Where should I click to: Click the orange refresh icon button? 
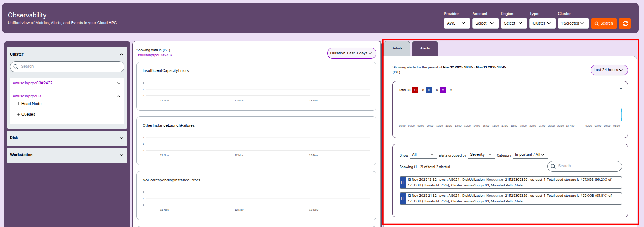[625, 23]
